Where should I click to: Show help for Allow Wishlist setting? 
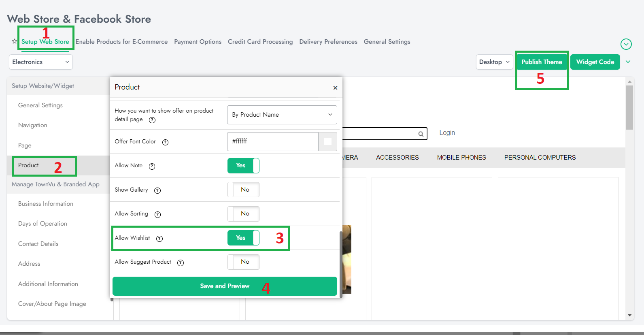pos(159,239)
